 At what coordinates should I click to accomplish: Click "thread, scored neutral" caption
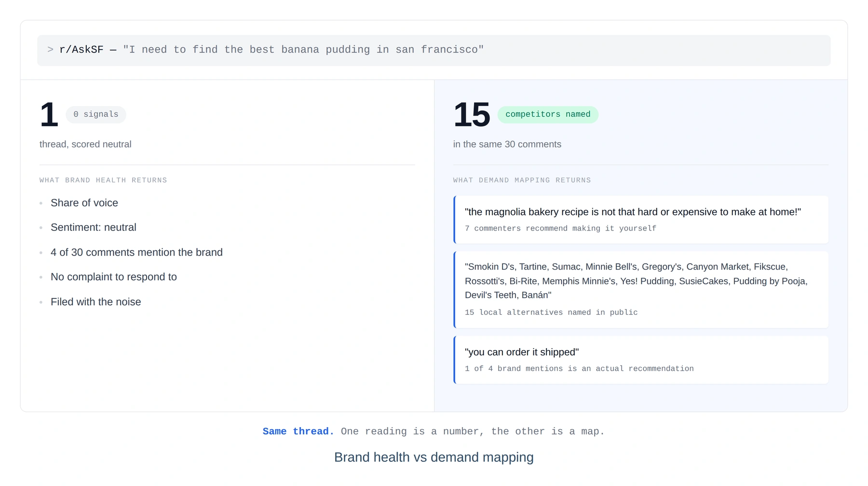[85, 144]
